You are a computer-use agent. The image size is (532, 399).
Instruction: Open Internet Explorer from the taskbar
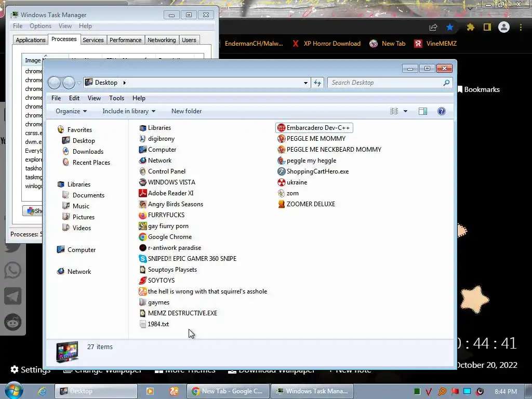[42, 391]
